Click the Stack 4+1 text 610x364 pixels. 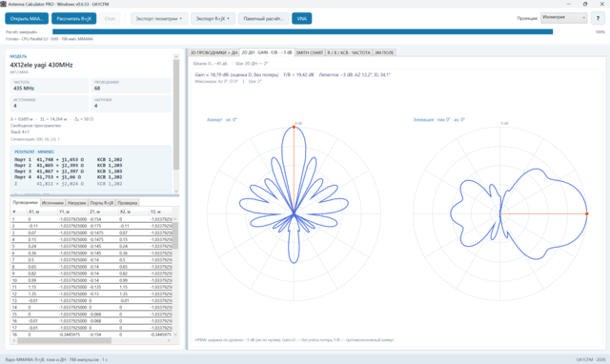(x=20, y=131)
